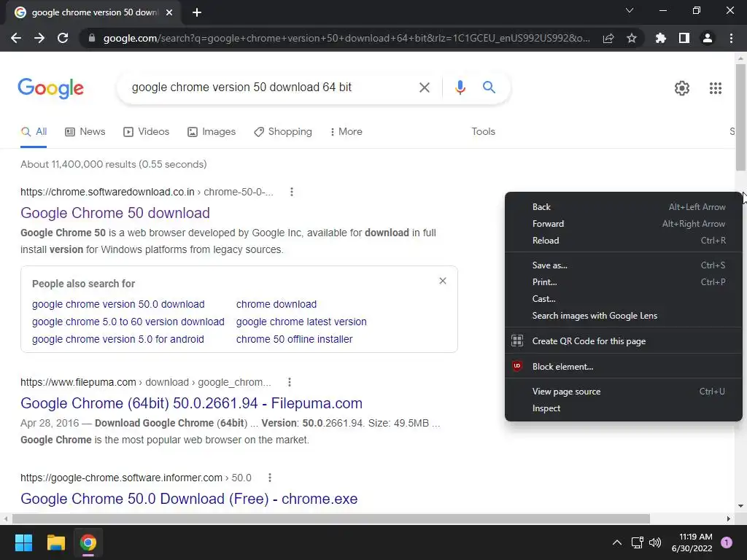Open a new tab with the plus button
This screenshot has width=747, height=560.
point(197,12)
